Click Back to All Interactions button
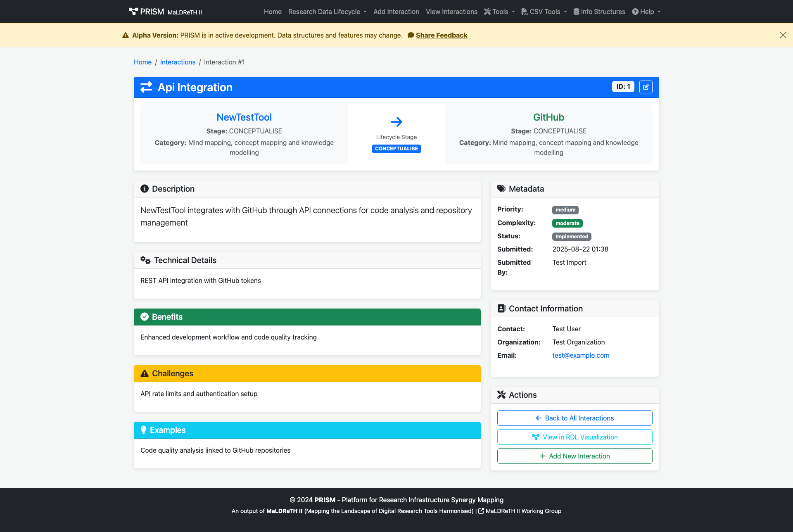The width and height of the screenshot is (793, 532). pos(575,418)
